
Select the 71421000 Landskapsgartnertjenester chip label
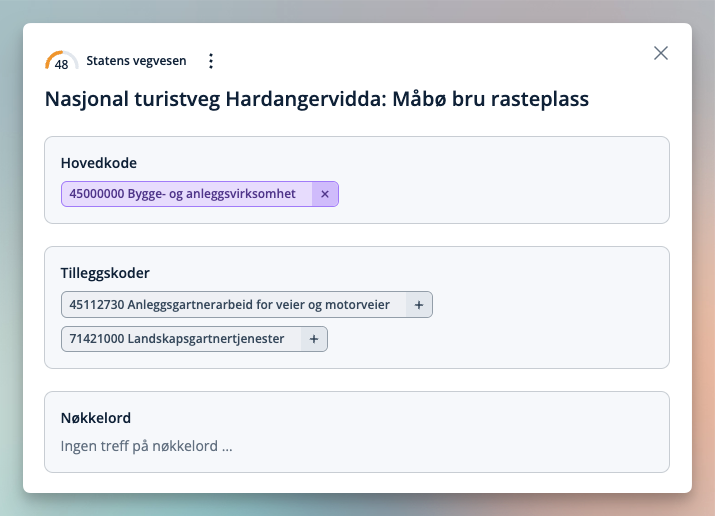180,339
